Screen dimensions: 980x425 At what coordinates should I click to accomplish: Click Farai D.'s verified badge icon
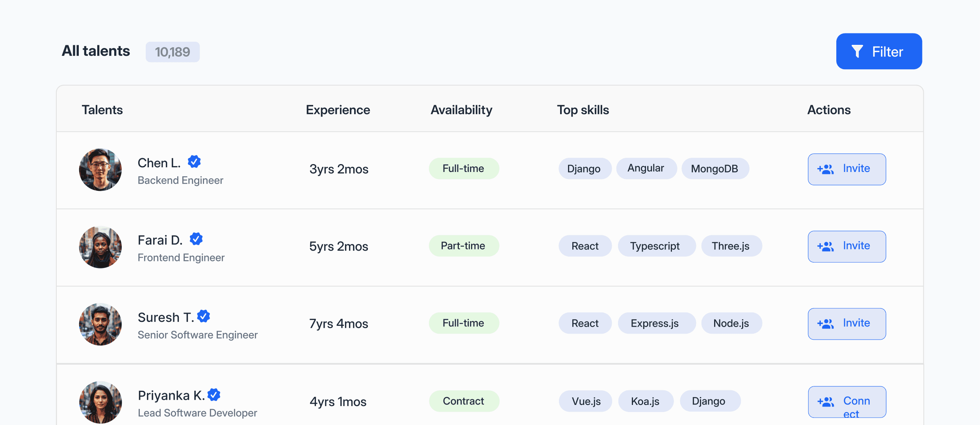coord(196,239)
